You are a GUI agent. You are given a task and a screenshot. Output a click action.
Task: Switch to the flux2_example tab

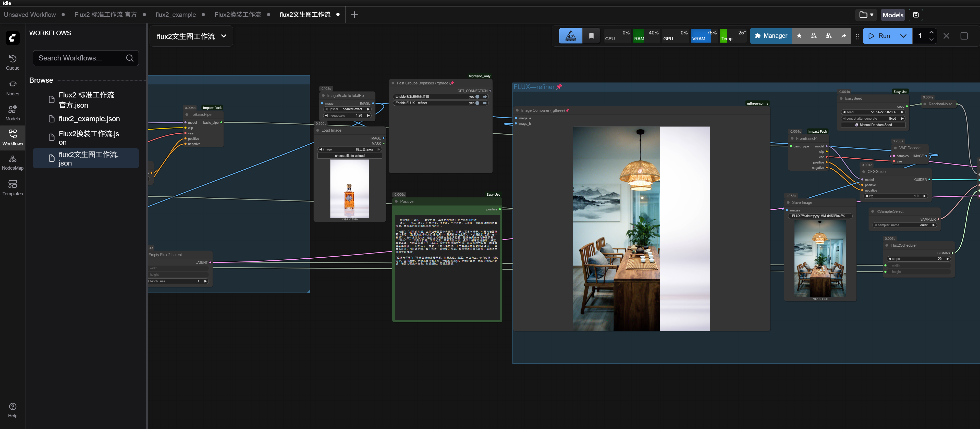[x=176, y=15]
